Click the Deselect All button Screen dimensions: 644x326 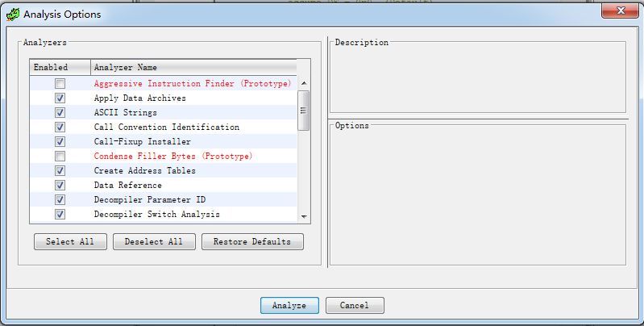pyautogui.click(x=153, y=242)
